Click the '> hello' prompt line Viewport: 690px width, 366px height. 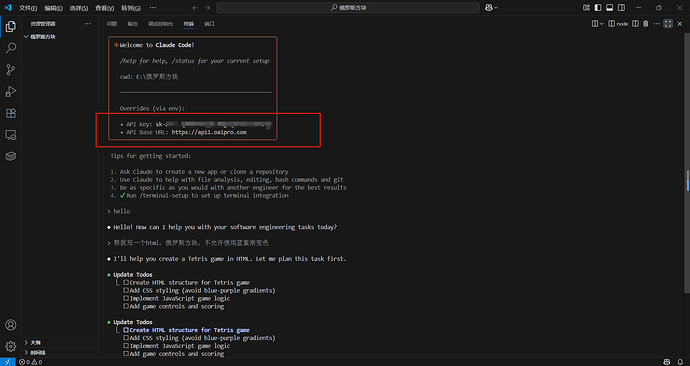[x=119, y=211]
